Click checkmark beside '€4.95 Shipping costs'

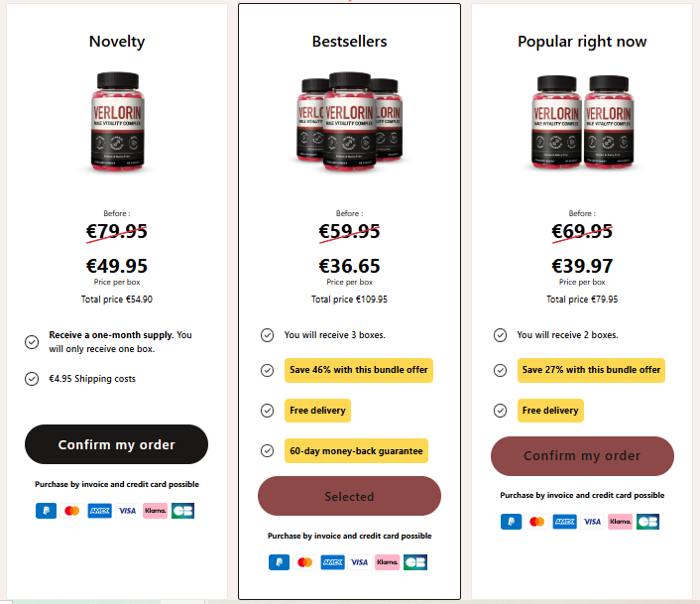pos(32,378)
